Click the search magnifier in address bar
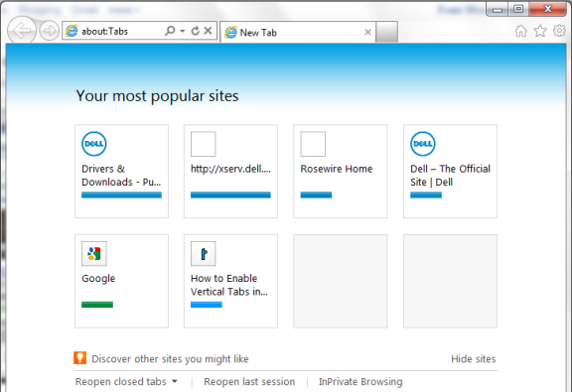 (170, 31)
